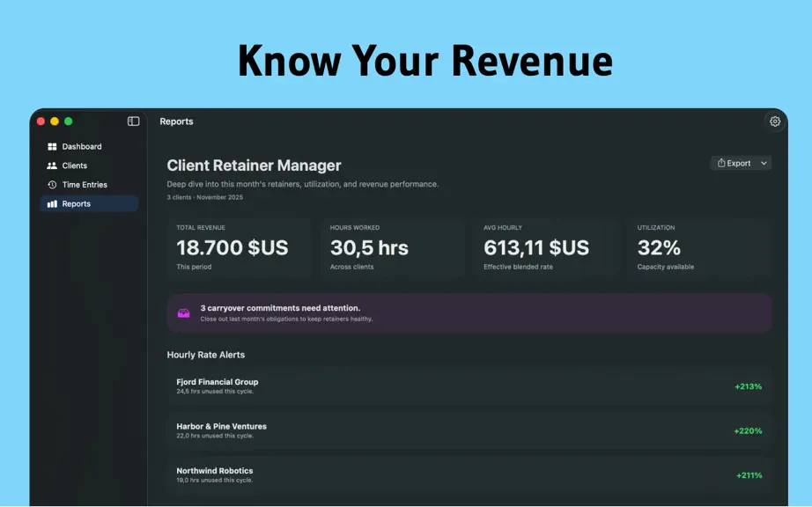Click "24,5 hrs unused this cycle" text
Viewport: 812px width, 507px height.
pyautogui.click(x=215, y=392)
